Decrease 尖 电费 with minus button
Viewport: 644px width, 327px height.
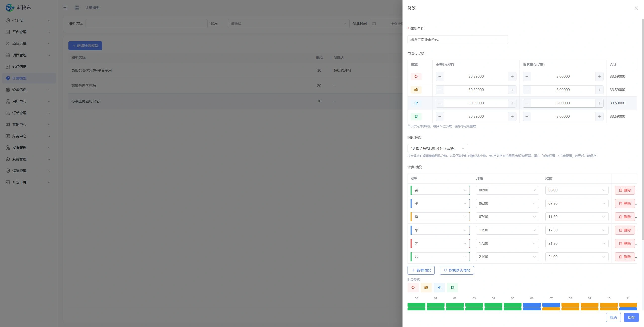click(x=440, y=76)
